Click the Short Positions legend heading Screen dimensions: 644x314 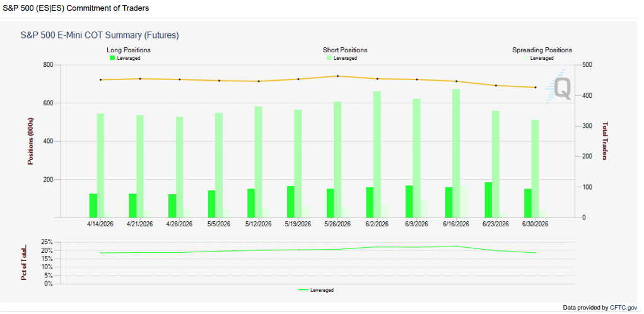tap(345, 50)
